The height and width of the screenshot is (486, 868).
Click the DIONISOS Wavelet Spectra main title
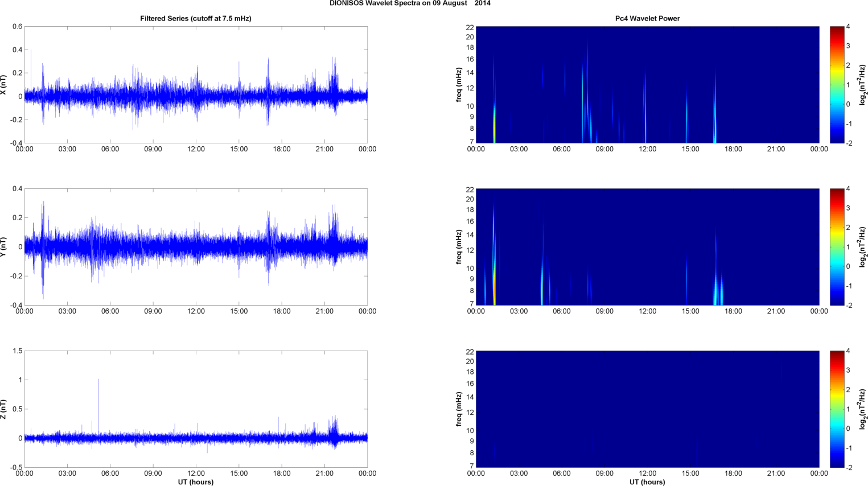tap(410, 3)
